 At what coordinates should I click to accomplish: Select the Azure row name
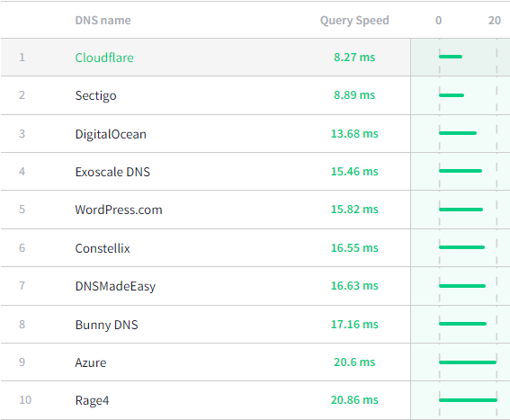[x=91, y=362]
